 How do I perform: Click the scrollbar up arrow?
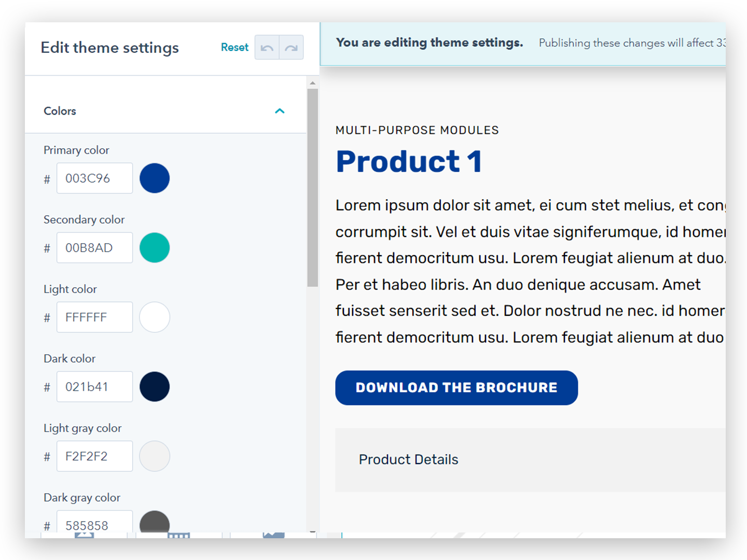pyautogui.click(x=312, y=83)
